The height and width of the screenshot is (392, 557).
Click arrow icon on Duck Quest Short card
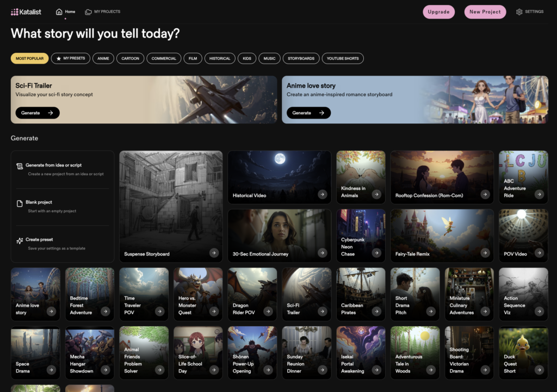(x=539, y=370)
